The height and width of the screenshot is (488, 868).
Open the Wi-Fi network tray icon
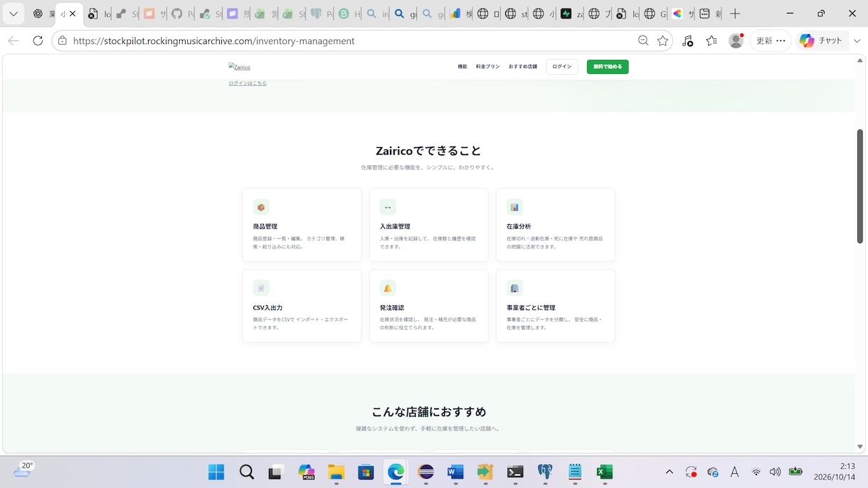click(x=756, y=472)
